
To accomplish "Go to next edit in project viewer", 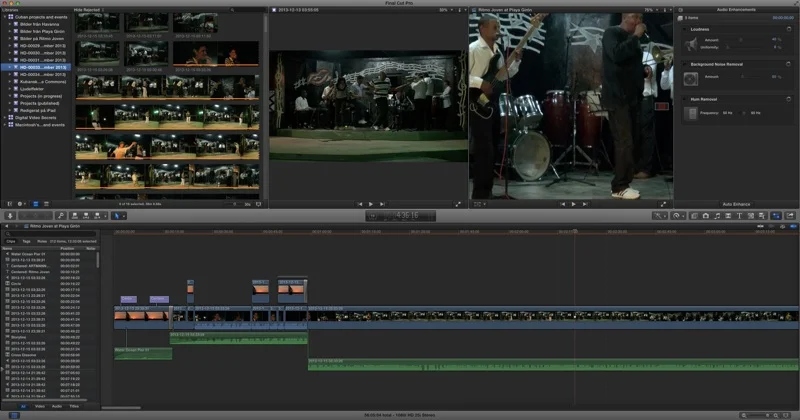I will (585, 204).
